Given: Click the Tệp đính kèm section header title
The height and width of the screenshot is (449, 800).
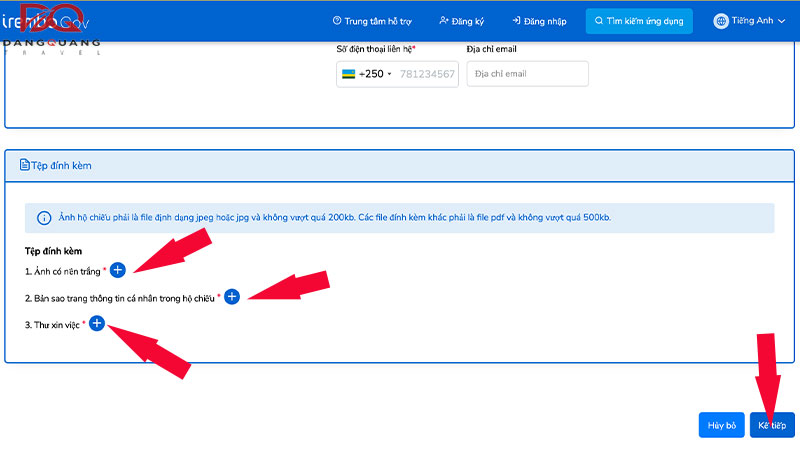Looking at the screenshot, I should [61, 166].
